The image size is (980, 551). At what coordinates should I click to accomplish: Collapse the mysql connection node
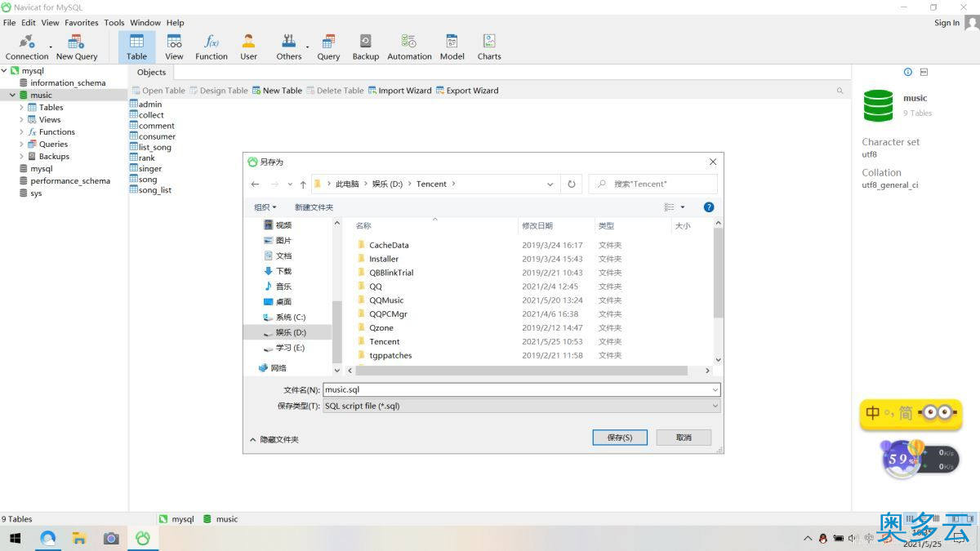tap(4, 71)
